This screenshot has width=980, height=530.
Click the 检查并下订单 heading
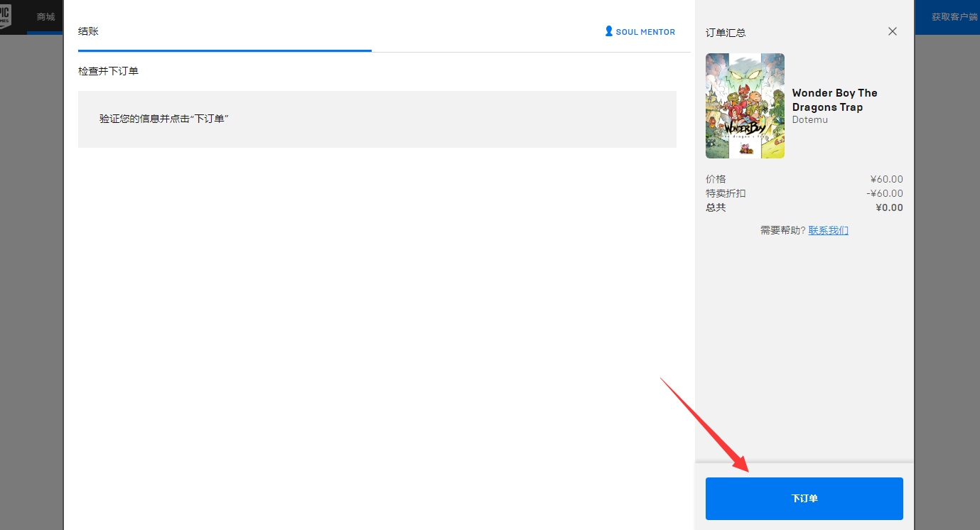click(x=108, y=71)
